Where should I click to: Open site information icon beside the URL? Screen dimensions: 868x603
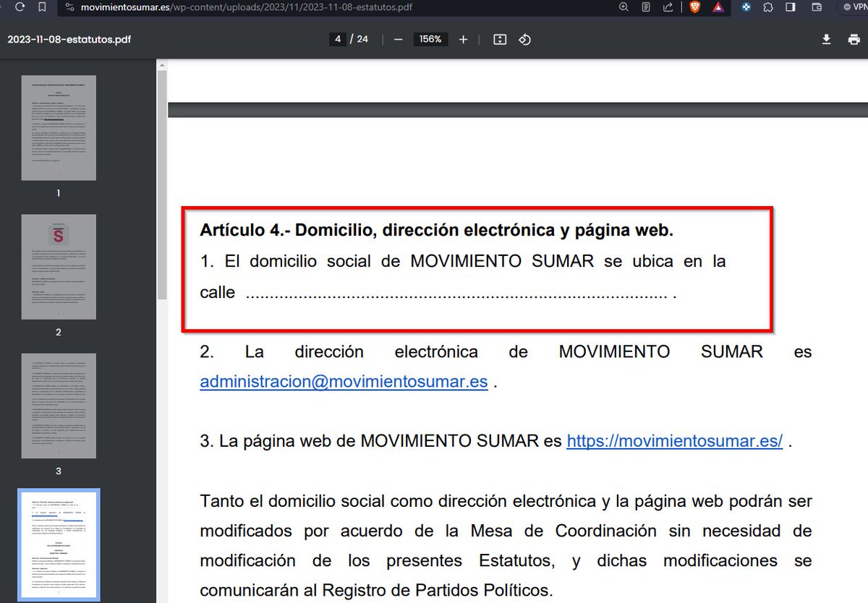[69, 7]
